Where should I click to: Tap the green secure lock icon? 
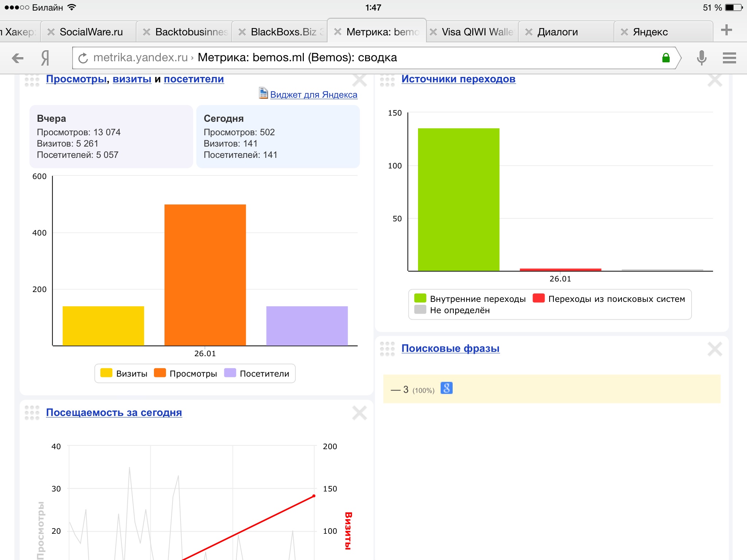pos(666,58)
